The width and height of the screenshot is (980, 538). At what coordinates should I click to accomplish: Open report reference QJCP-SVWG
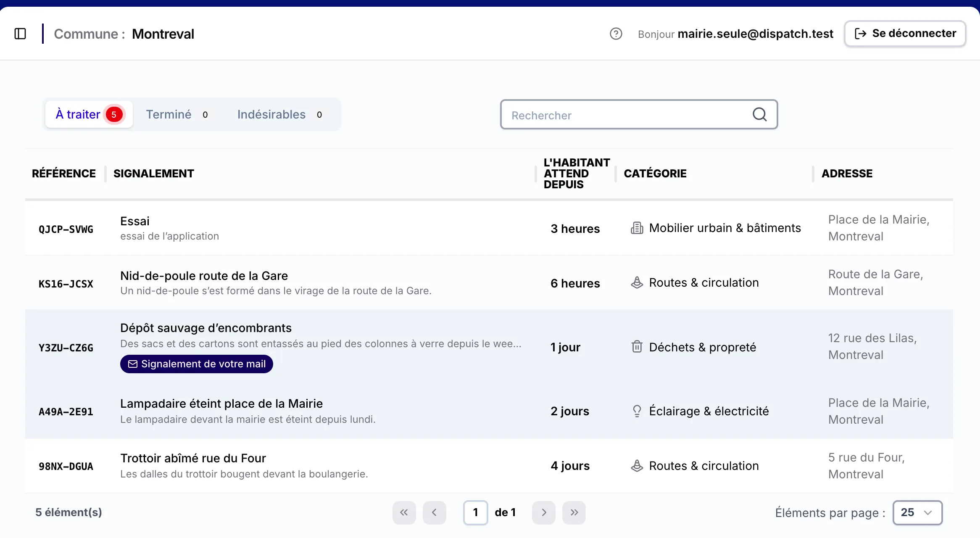pos(66,229)
